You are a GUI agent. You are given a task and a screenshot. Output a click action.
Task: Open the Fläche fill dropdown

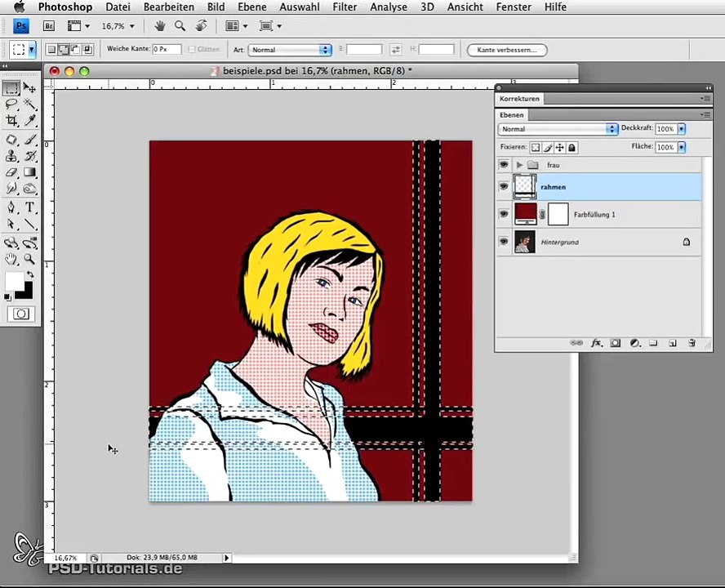click(x=682, y=148)
